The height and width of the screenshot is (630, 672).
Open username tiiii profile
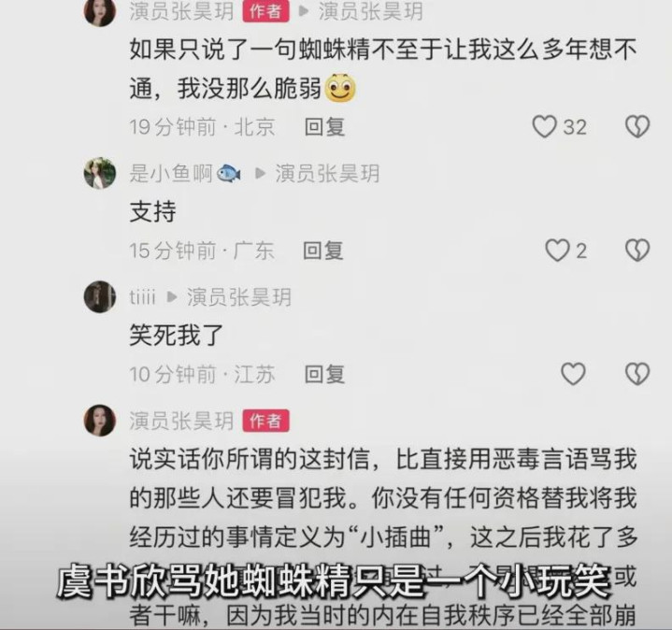pos(142,297)
